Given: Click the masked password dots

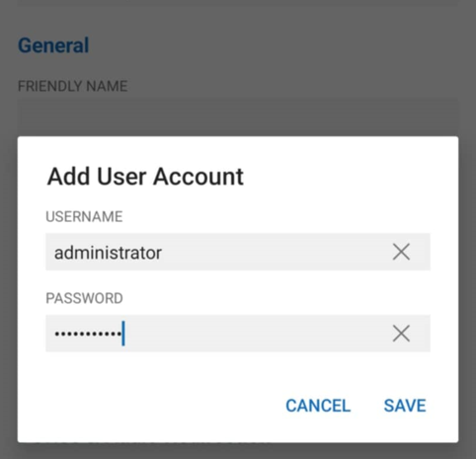Looking at the screenshot, I should click(88, 334).
